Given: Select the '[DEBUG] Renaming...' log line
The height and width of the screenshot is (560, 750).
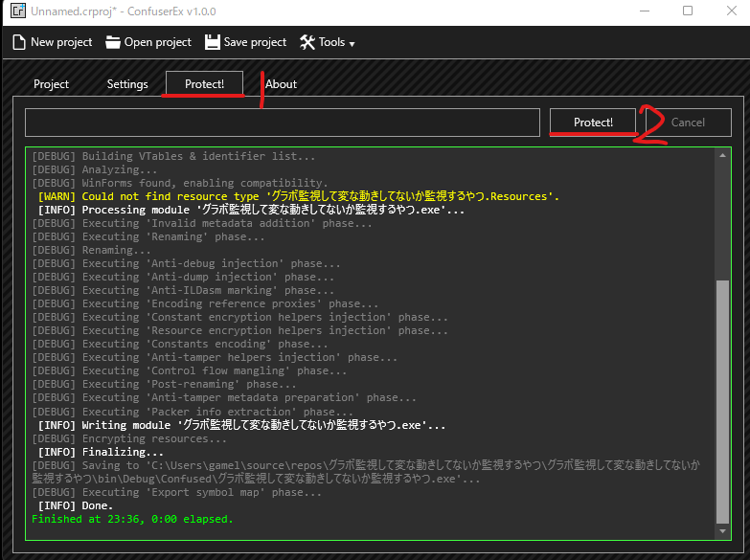Looking at the screenshot, I should pyautogui.click(x=91, y=250).
